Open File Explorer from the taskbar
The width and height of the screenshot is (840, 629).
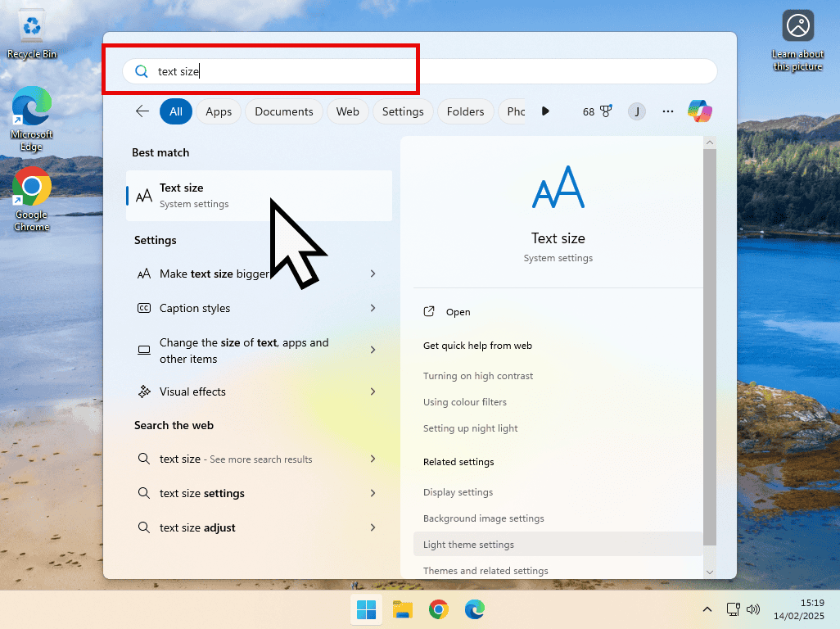coord(402,609)
